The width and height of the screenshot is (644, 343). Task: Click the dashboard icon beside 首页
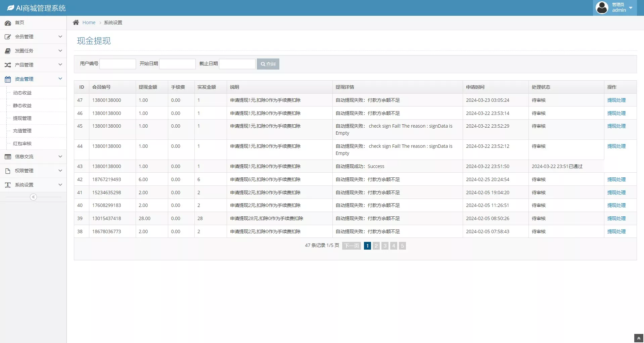pyautogui.click(x=8, y=23)
